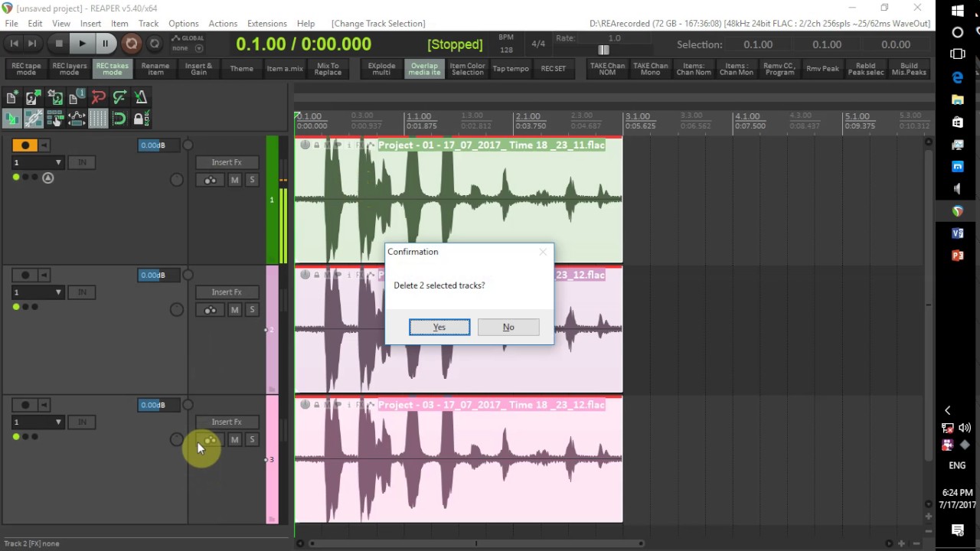Click the Rmv Peak toolbar button

click(x=822, y=69)
